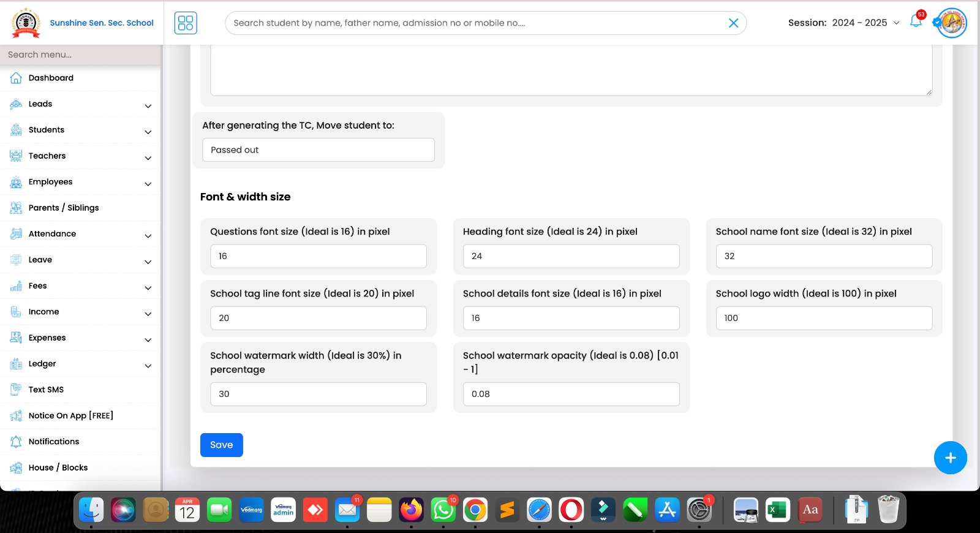Click the Leads sidebar icon

click(16, 104)
